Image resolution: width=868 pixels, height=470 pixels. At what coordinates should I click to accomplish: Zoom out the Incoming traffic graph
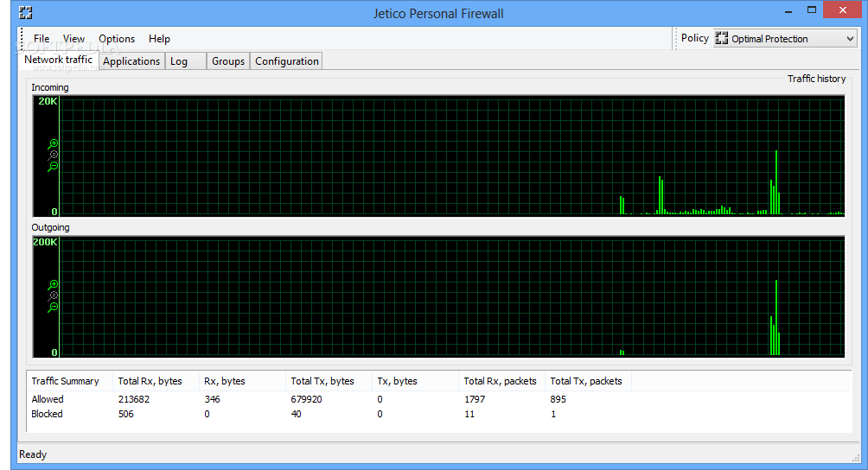(53, 167)
